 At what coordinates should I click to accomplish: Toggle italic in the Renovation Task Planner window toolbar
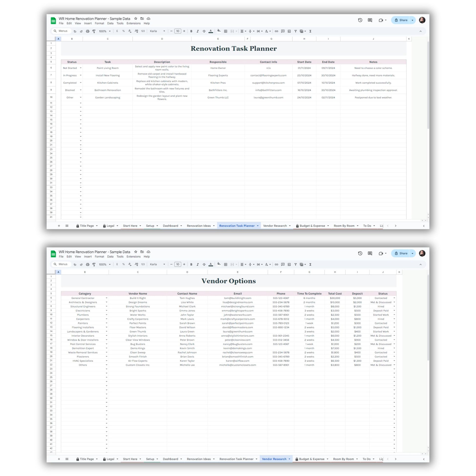198,31
